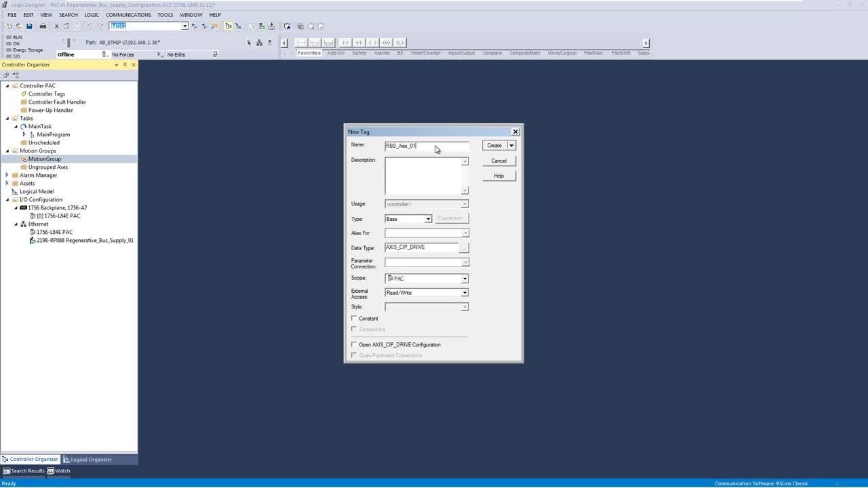
Task: Pin the Controller Organizer panel
Action: coord(125,64)
